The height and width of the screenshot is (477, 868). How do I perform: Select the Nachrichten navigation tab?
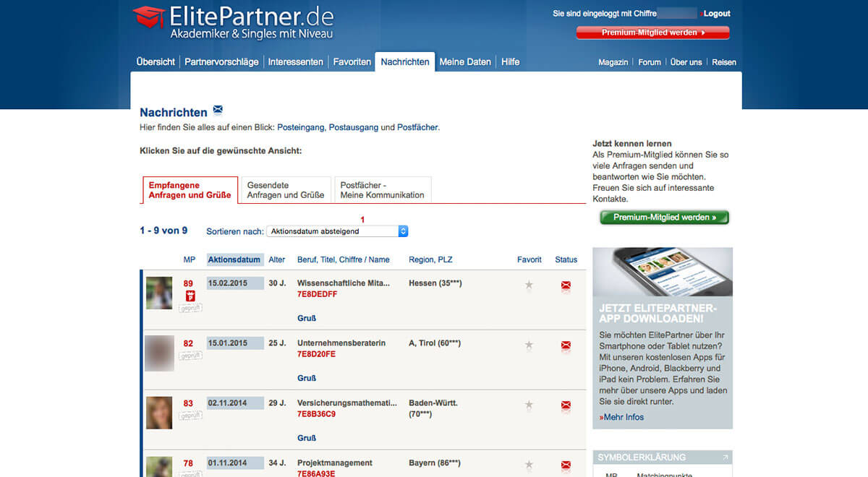click(405, 62)
